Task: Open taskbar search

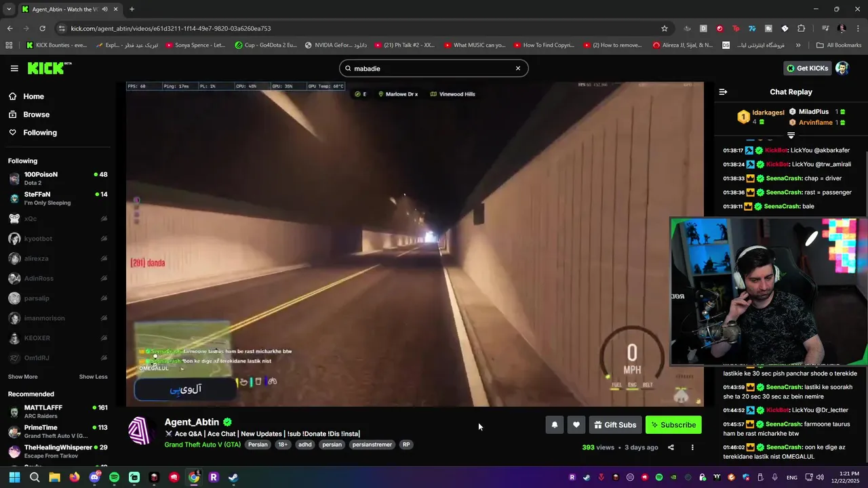Action: [x=35, y=477]
